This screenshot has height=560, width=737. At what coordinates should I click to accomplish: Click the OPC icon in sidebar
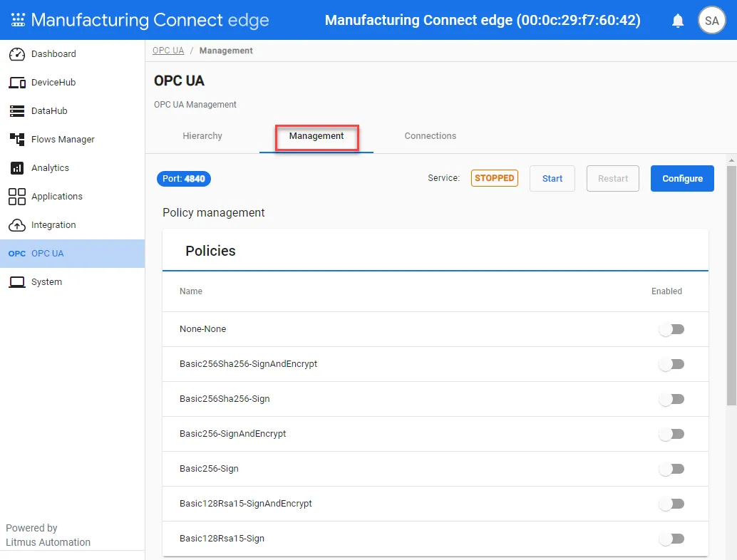click(x=17, y=254)
